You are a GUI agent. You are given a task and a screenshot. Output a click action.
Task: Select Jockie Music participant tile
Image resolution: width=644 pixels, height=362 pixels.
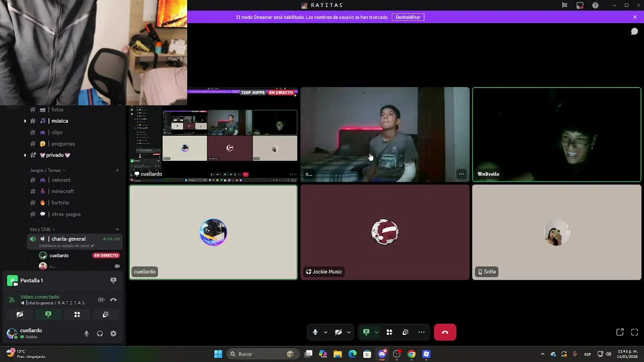(x=385, y=232)
